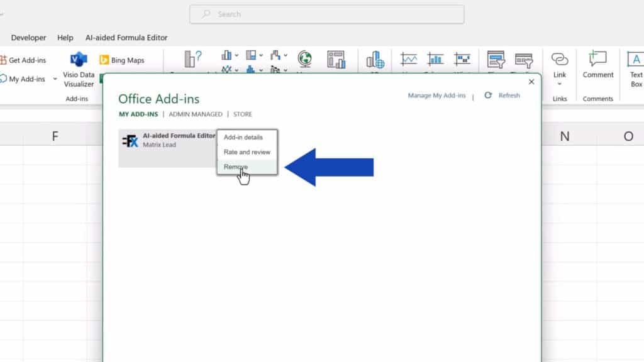The width and height of the screenshot is (644, 362).
Task: Open the Bing Maps add-in
Action: 122,60
